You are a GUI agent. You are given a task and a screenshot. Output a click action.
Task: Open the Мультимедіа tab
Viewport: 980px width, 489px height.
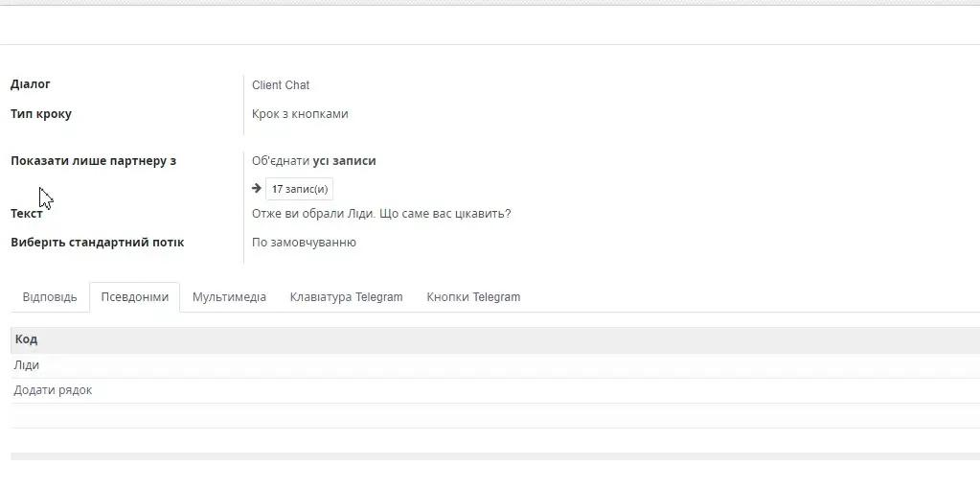point(229,297)
